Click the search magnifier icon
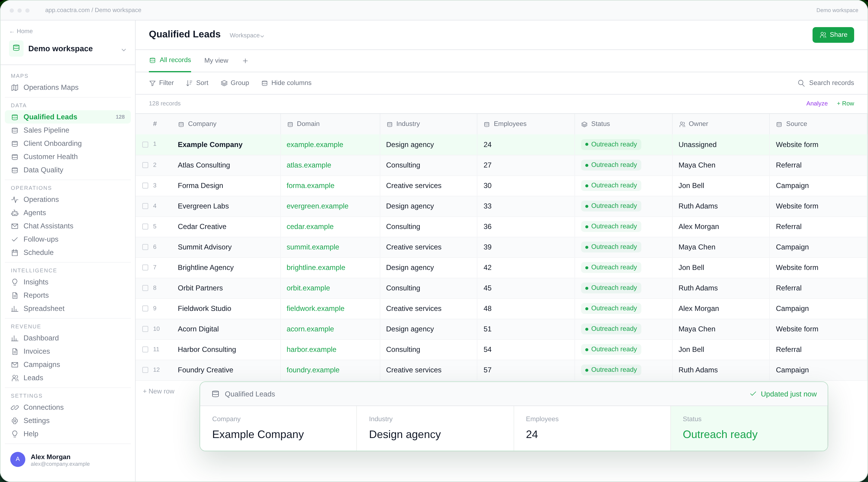Image resolution: width=868 pixels, height=482 pixels. pyautogui.click(x=801, y=83)
